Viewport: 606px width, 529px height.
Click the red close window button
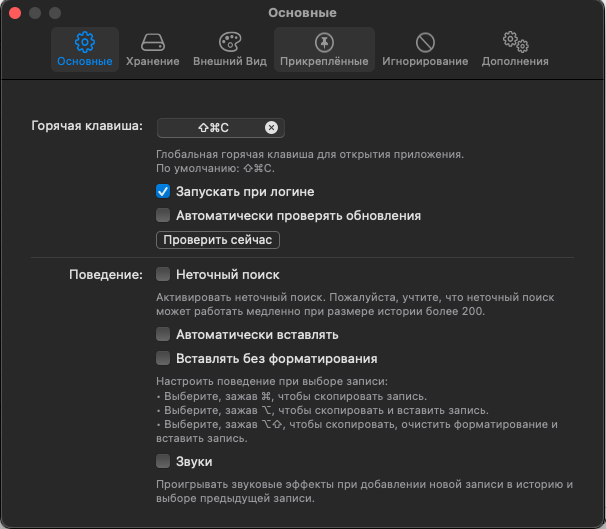point(15,13)
